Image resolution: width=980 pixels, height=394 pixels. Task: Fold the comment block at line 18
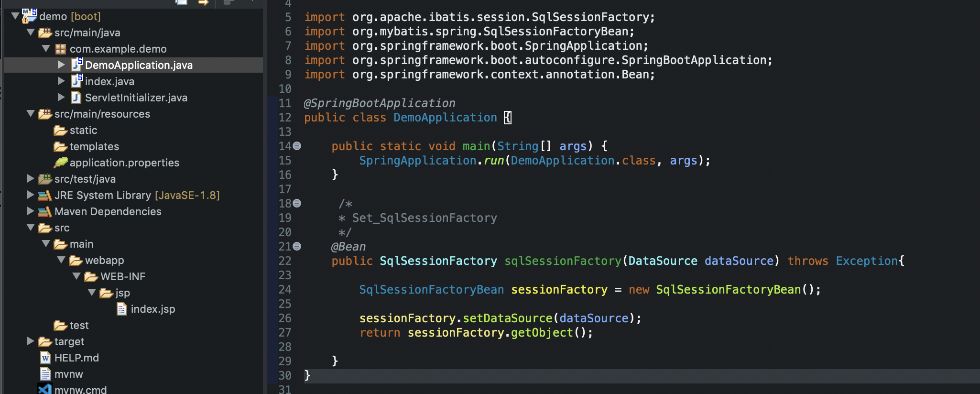[x=297, y=203]
